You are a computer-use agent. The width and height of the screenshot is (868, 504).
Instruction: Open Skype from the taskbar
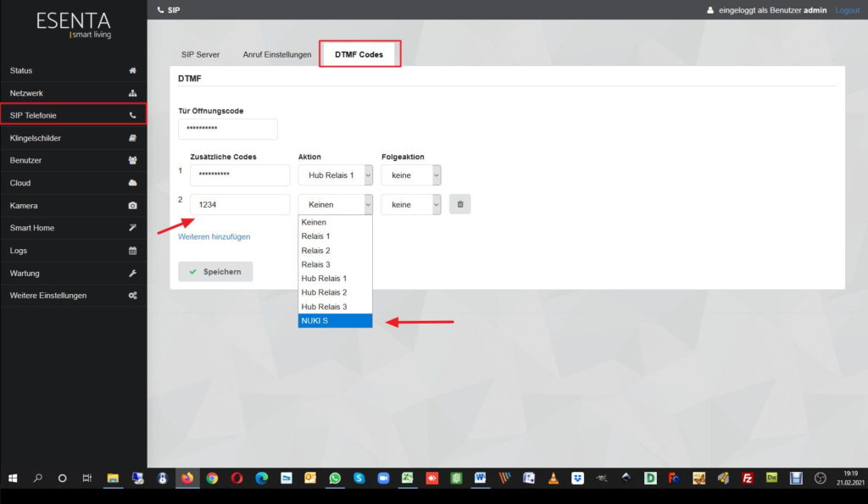tap(359, 478)
